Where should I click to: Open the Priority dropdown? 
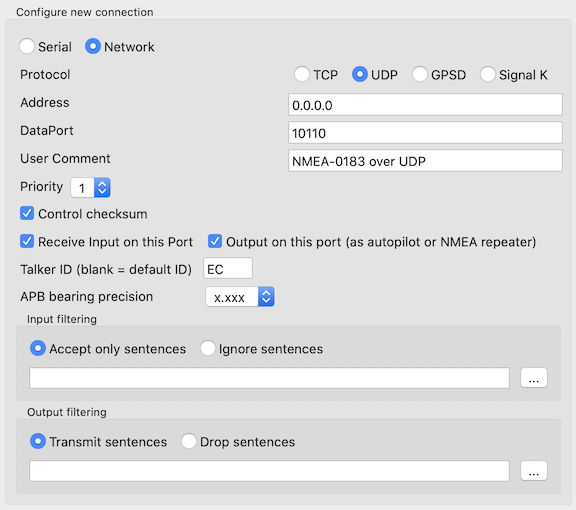pos(90,188)
